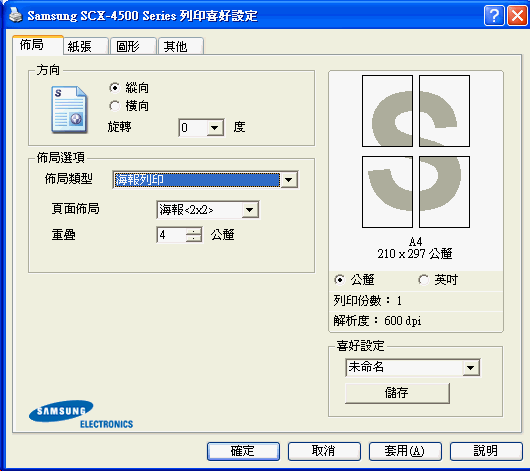Click the Samsung Electronics logo
Viewport: 530px width, 471px height.
[x=81, y=414]
